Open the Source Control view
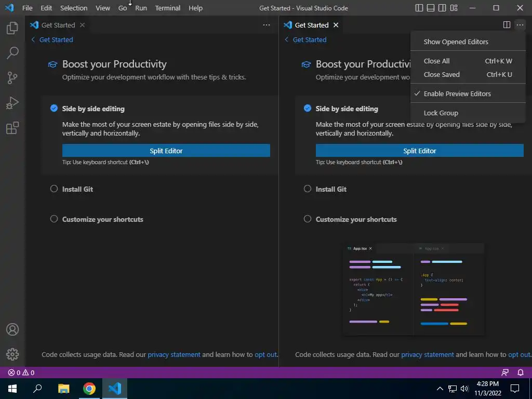Viewport: 532px width, 399px height. point(12,78)
